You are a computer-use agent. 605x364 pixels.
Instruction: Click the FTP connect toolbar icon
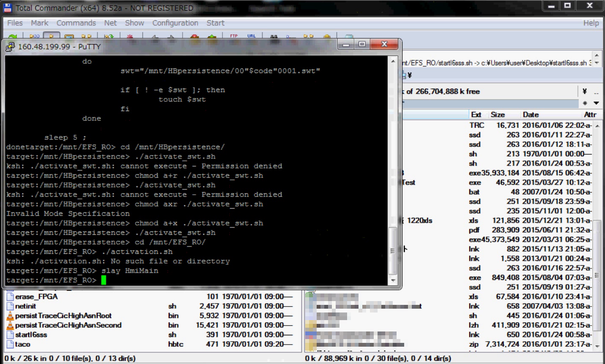point(234,36)
